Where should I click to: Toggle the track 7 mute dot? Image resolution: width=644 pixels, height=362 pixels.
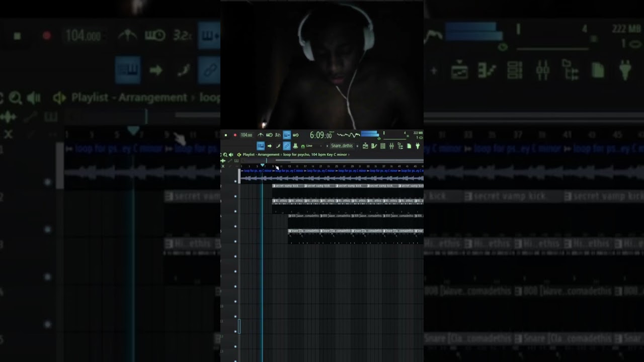[235, 271]
